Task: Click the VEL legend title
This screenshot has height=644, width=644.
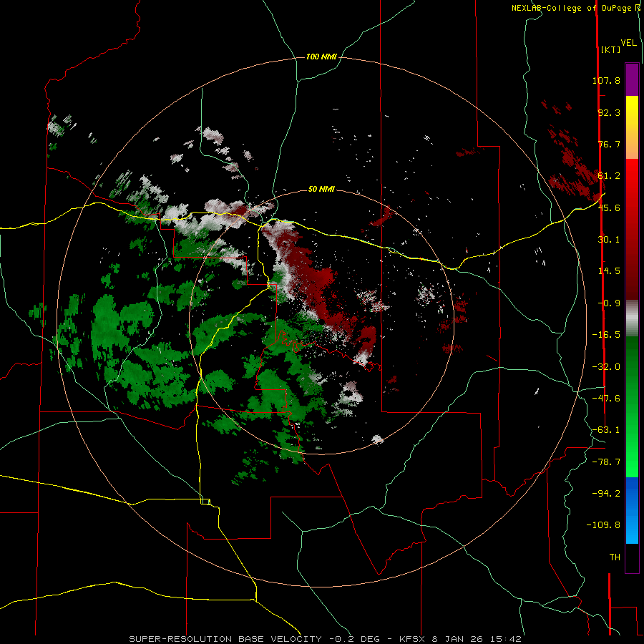Action: [628, 43]
